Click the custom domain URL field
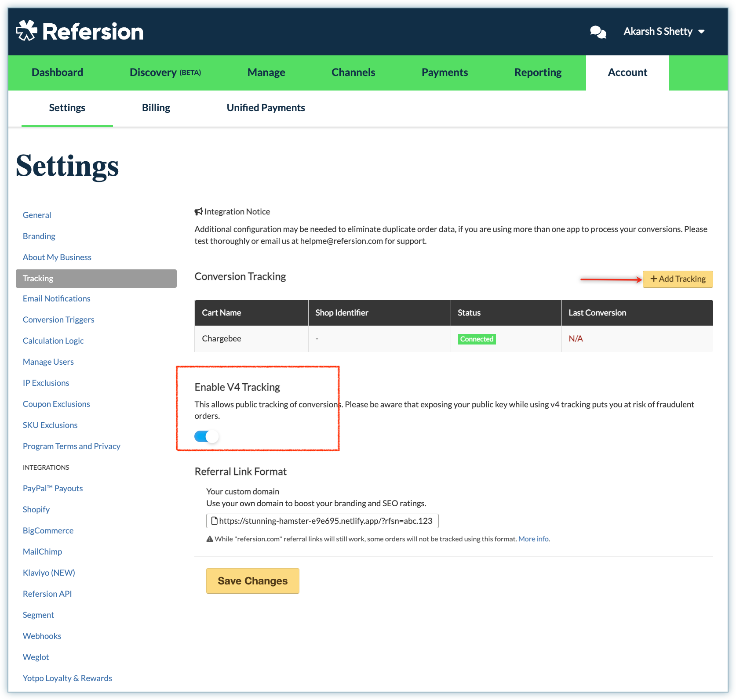736x700 pixels. pos(325,521)
